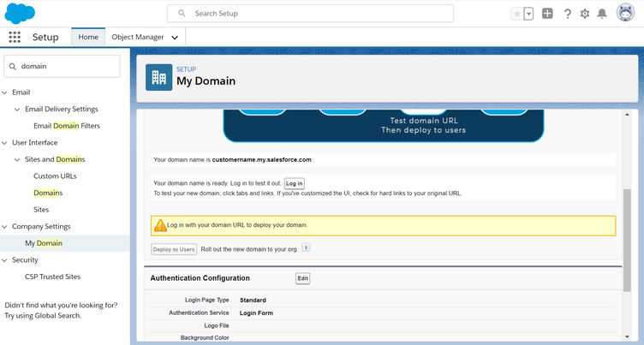Screen dimensions: 644x345
Task: Open Email Domain Filters
Action: pos(67,126)
